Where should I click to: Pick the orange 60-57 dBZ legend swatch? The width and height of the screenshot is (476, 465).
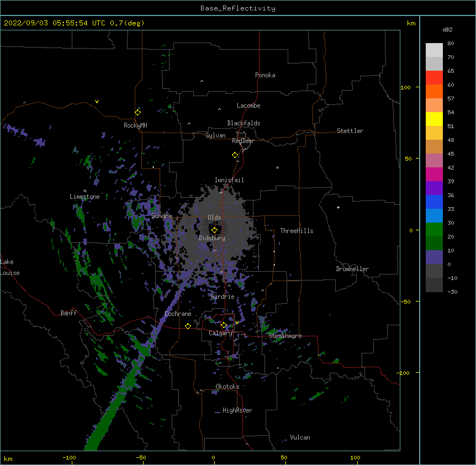(434, 91)
